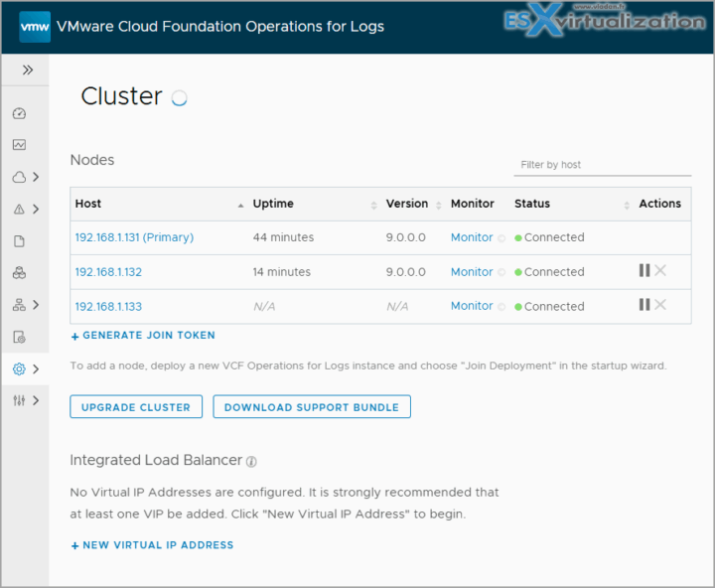Click Integrated Load Balancer info icon
The image size is (715, 588).
click(x=251, y=462)
